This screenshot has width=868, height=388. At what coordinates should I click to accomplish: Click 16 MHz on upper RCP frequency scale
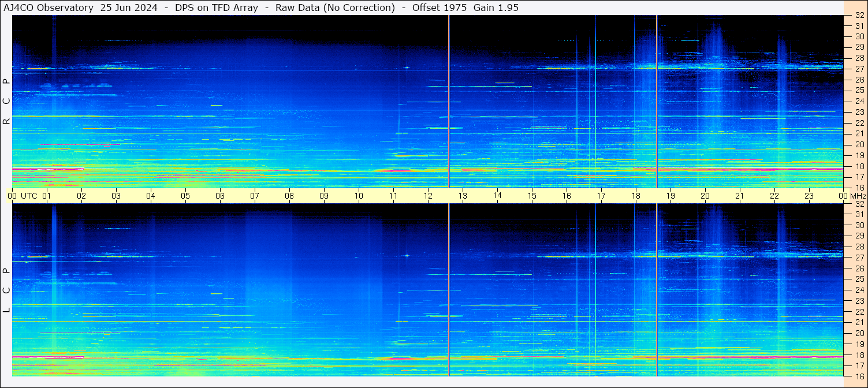tap(859, 187)
